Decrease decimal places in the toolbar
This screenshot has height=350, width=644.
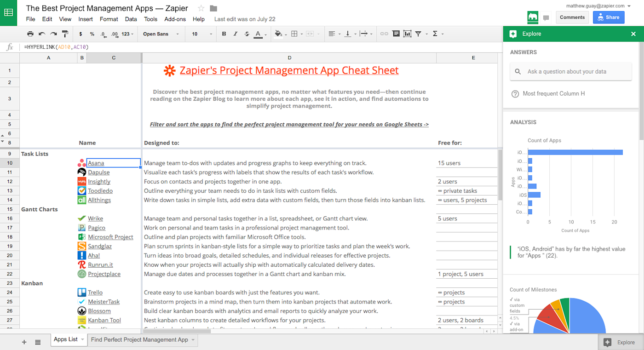(x=103, y=34)
